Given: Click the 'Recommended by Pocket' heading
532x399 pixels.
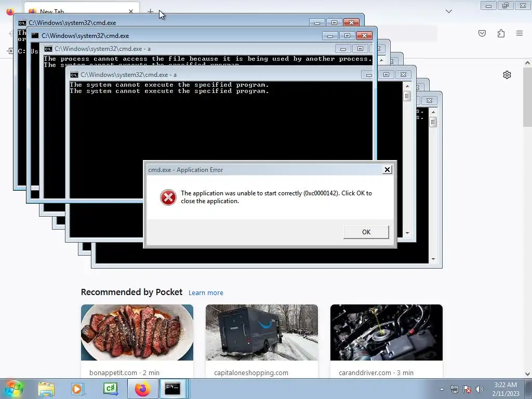Looking at the screenshot, I should point(131,292).
